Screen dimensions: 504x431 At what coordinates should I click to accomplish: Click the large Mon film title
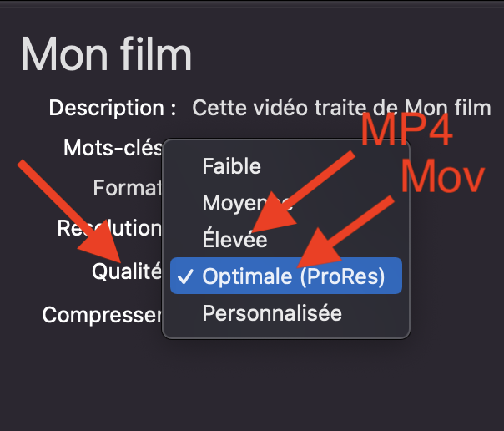click(106, 53)
